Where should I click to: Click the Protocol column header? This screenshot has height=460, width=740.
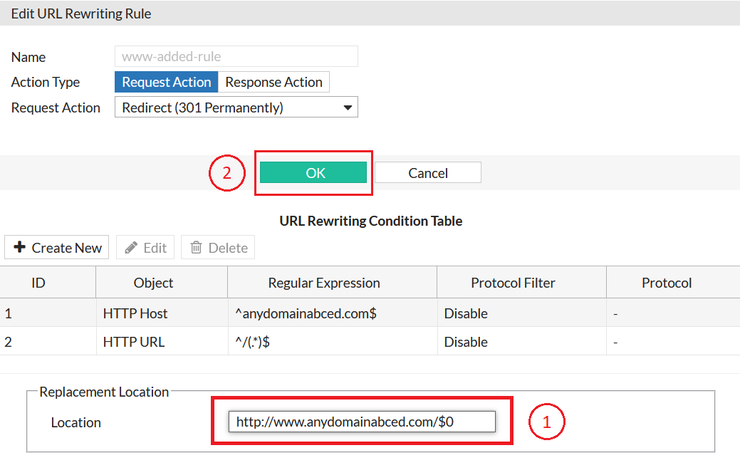(666, 283)
